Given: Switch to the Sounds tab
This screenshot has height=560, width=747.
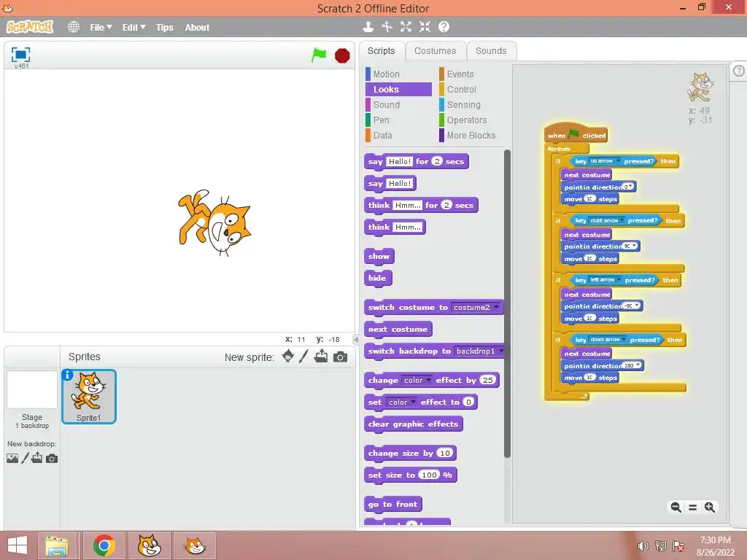Looking at the screenshot, I should 491,51.
